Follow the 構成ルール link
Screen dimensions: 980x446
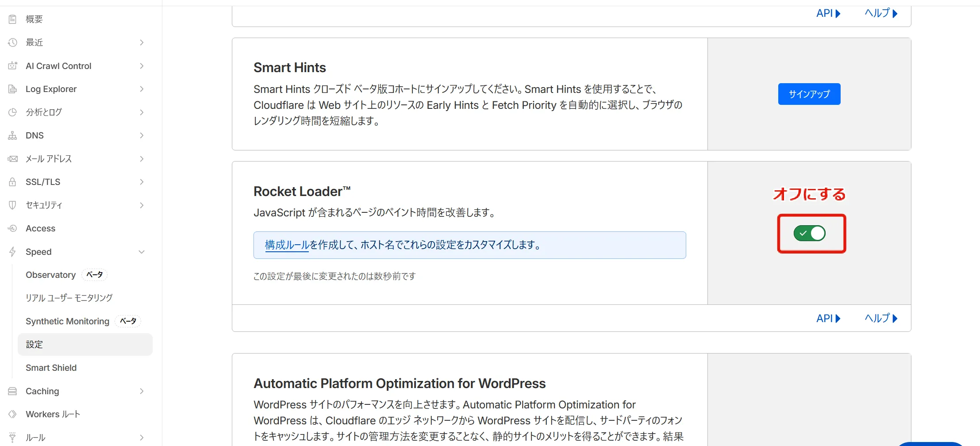pos(287,245)
